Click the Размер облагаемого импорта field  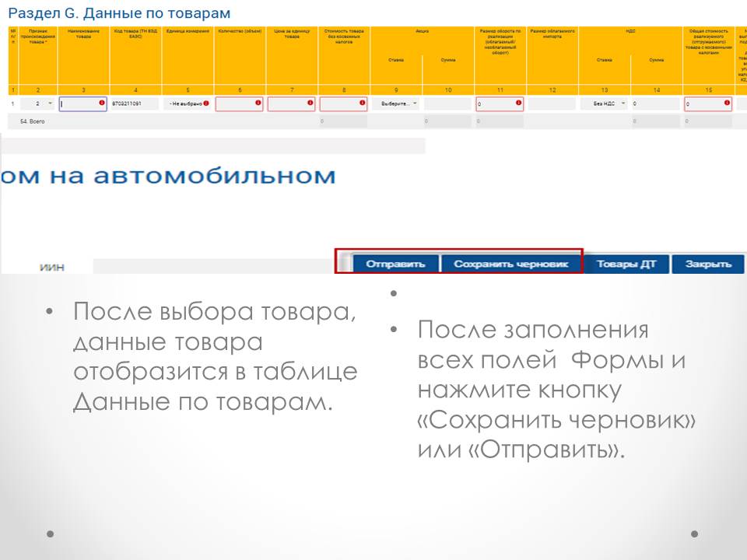[552, 103]
